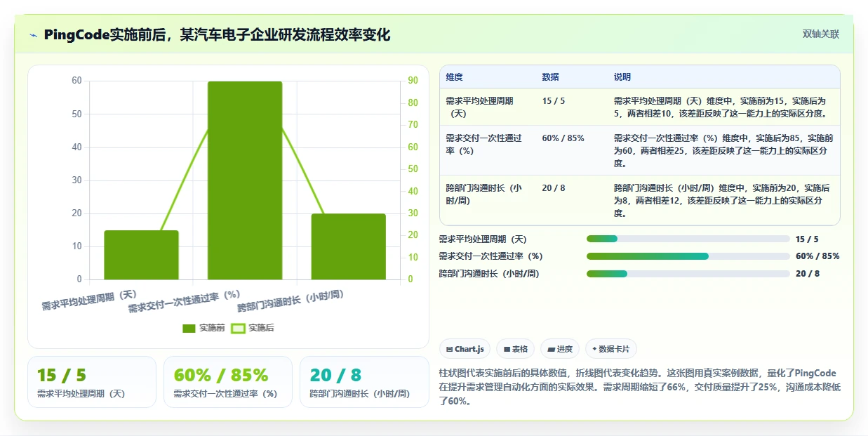Select the 60% / 85% data card
The image size is (868, 436).
[x=228, y=382]
